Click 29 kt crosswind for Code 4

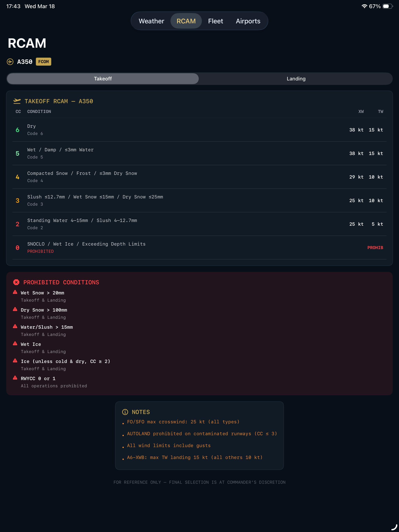click(356, 177)
